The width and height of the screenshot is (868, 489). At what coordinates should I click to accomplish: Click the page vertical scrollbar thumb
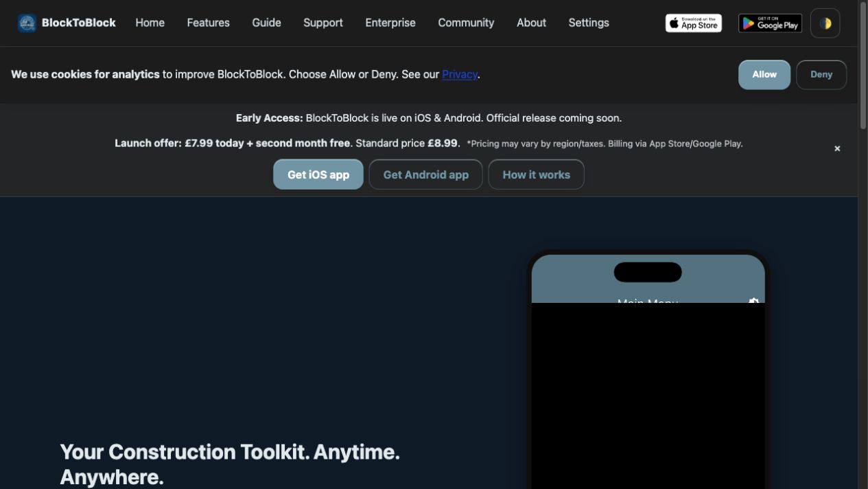(863, 65)
